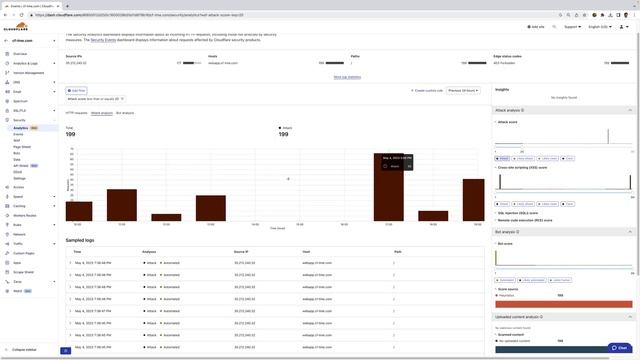
Task: Click the info icon beside Attack analysis
Action: point(522,110)
